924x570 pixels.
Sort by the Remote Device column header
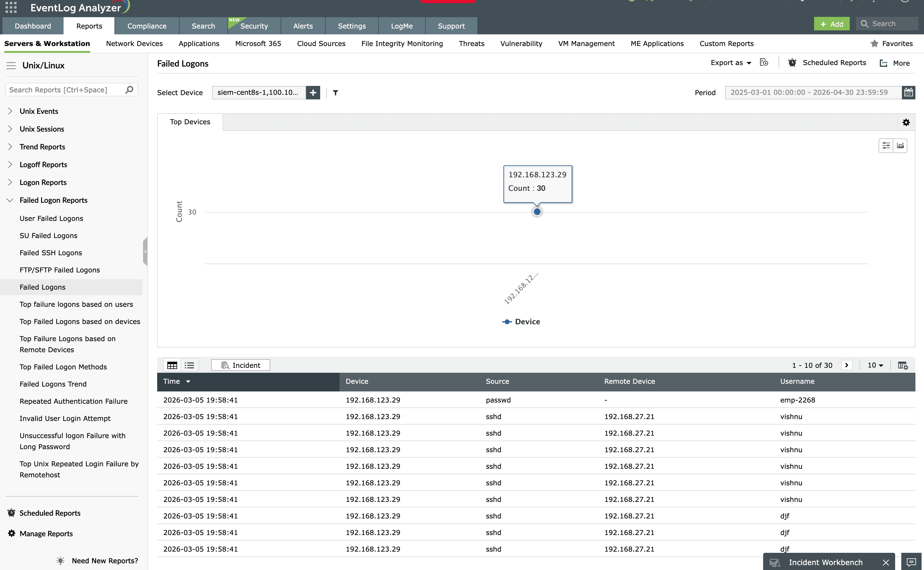pyautogui.click(x=629, y=382)
